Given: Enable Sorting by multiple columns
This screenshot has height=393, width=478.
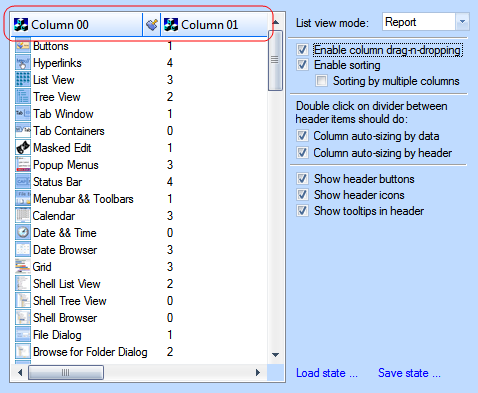Looking at the screenshot, I should tap(321, 81).
